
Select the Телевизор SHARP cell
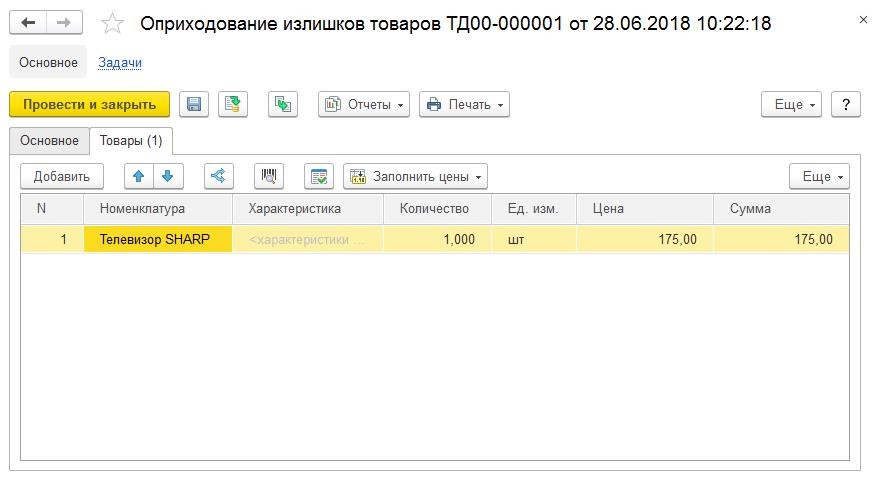158,239
